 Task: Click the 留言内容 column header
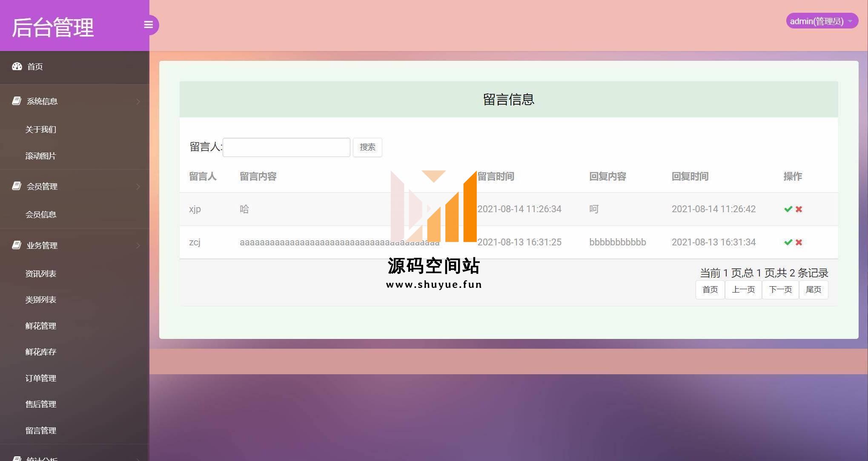pos(258,176)
